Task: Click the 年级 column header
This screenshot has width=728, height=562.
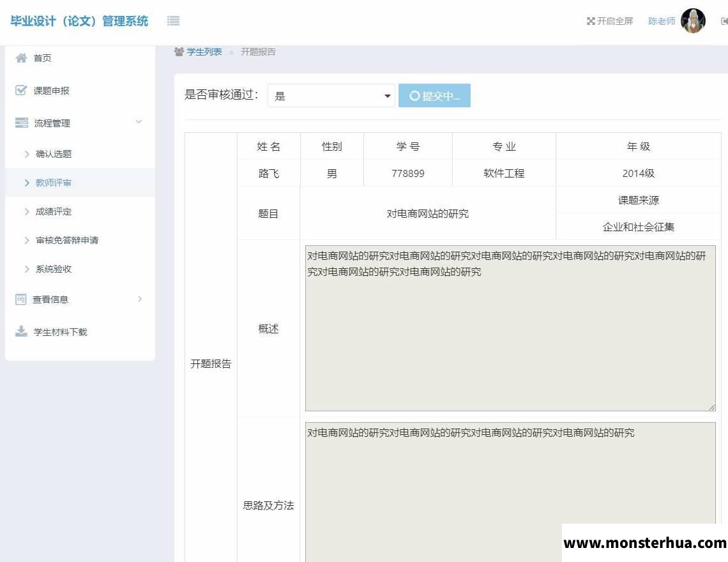Action: 639,147
